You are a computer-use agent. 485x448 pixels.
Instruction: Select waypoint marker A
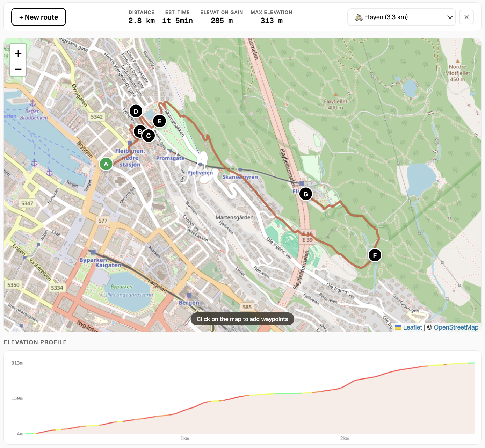click(106, 164)
